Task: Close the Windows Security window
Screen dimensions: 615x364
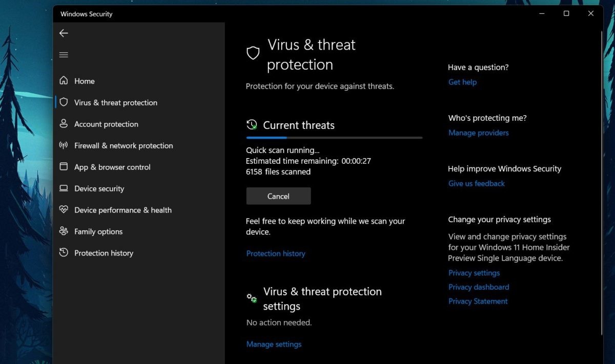Action: tap(591, 14)
